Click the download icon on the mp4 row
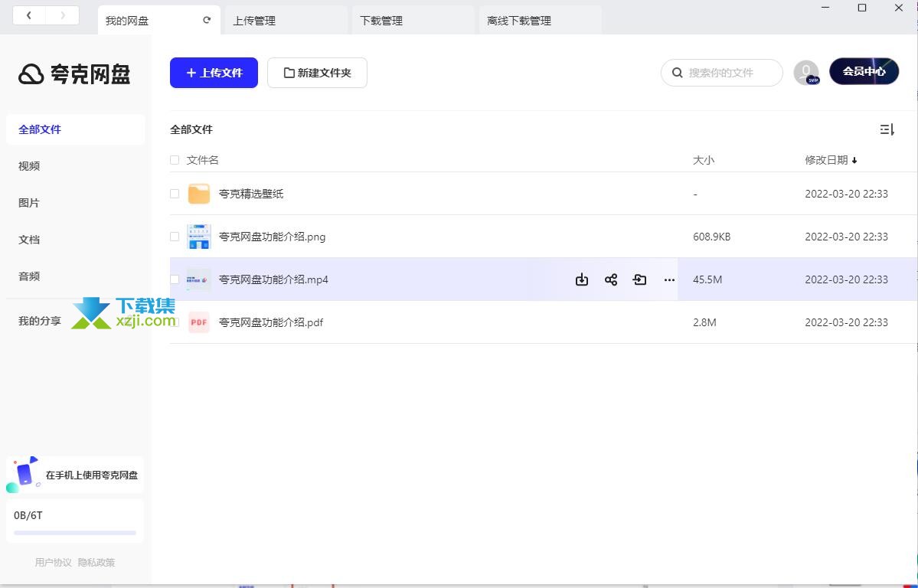918x588 pixels. click(x=581, y=279)
